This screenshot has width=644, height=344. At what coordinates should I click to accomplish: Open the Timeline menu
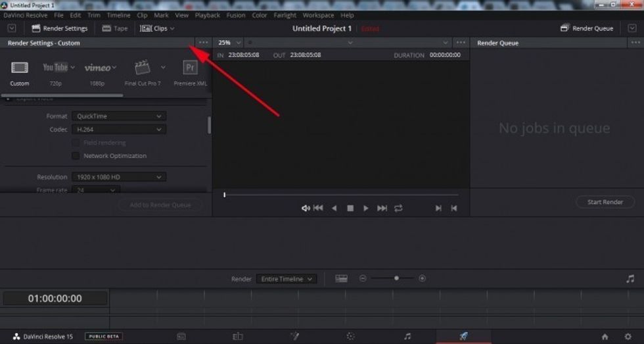click(x=119, y=15)
